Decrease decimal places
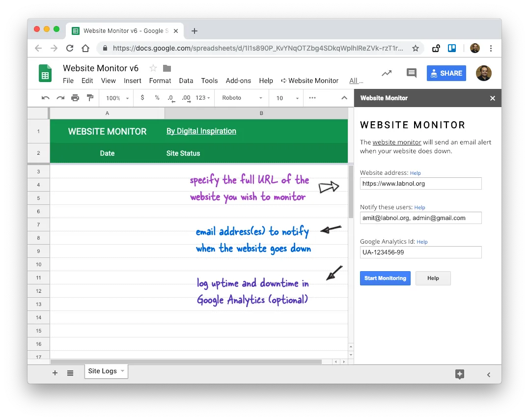529x420 pixels. pos(170,98)
